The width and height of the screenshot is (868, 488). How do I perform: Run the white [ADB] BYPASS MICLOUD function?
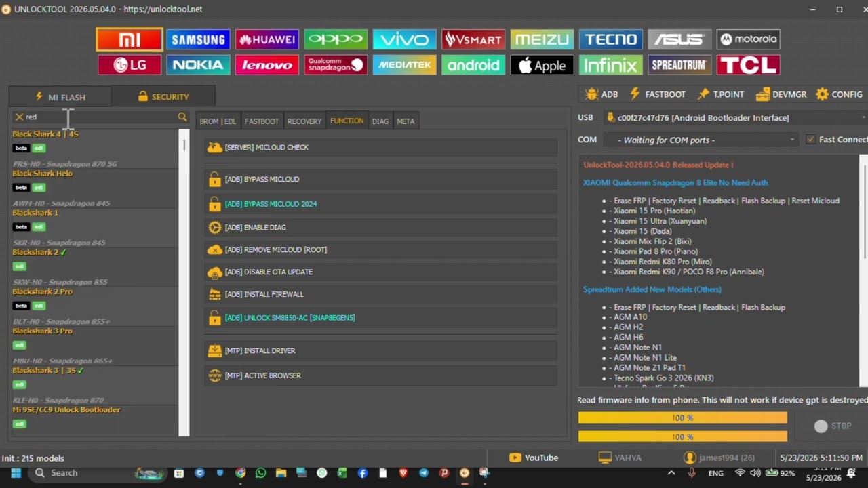point(381,180)
